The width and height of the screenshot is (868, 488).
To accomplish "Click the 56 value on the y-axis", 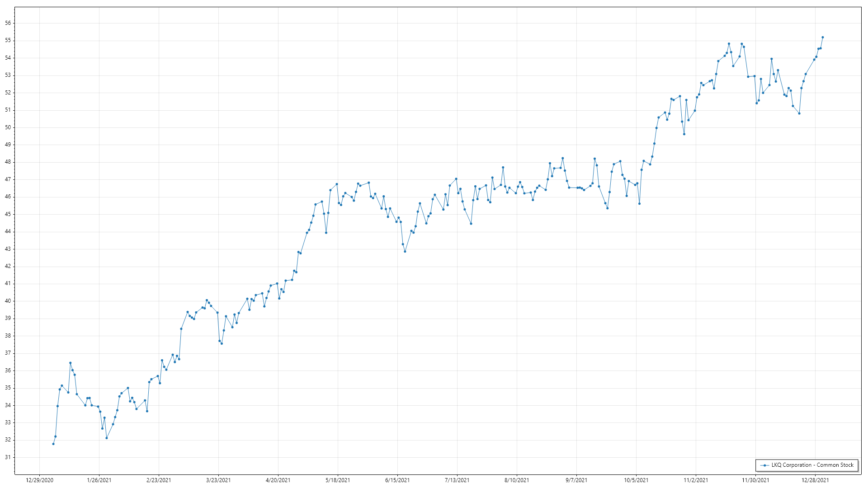I will point(8,23).
